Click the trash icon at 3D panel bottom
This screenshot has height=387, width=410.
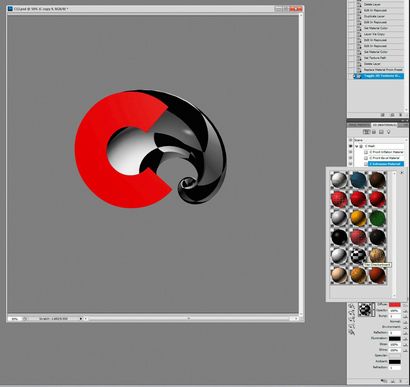click(400, 381)
